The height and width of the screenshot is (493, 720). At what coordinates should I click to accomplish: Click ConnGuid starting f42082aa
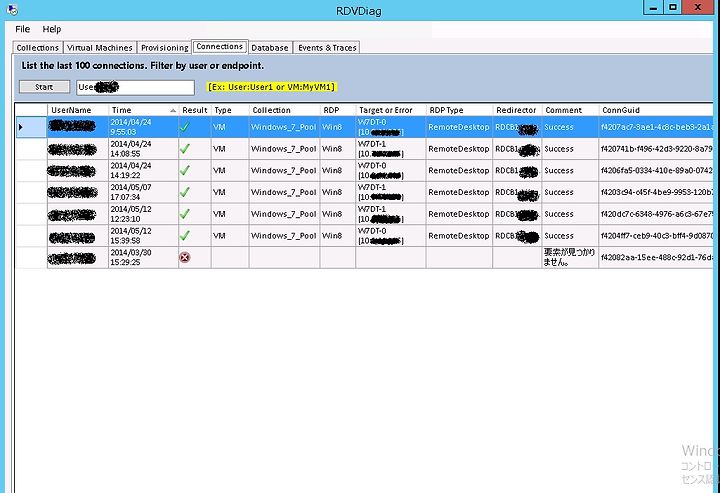pyautogui.click(x=657, y=258)
